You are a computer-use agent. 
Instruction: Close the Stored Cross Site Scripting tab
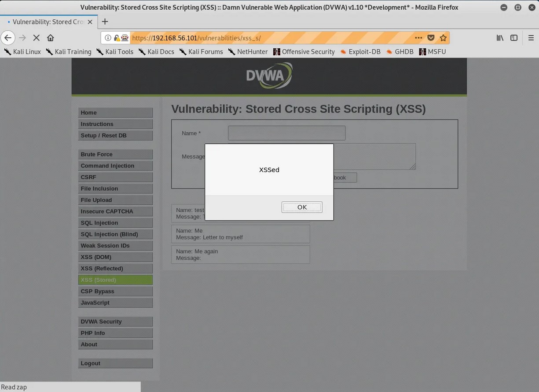pos(90,22)
